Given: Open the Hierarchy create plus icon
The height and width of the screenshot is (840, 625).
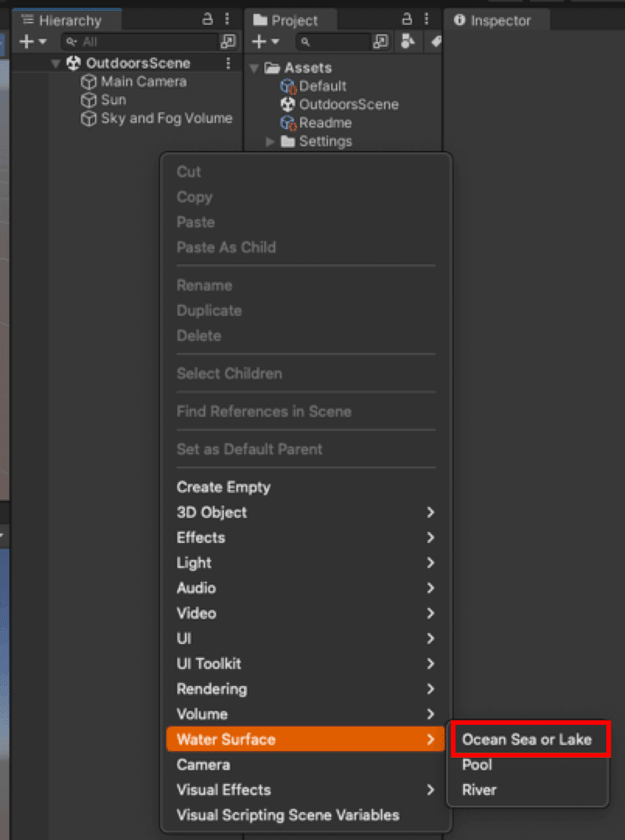Looking at the screenshot, I should pyautogui.click(x=27, y=41).
